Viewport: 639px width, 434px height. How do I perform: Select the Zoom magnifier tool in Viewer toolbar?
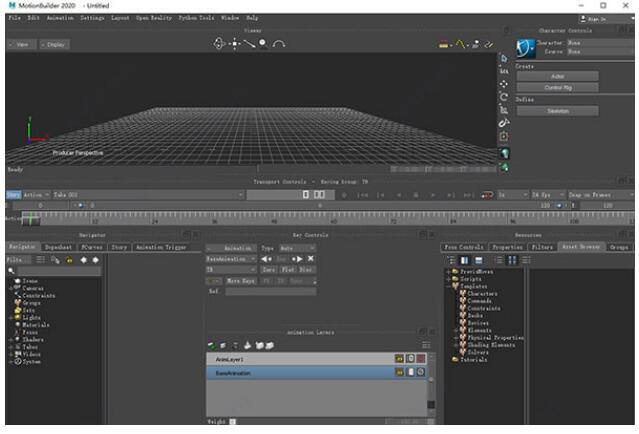pos(263,44)
